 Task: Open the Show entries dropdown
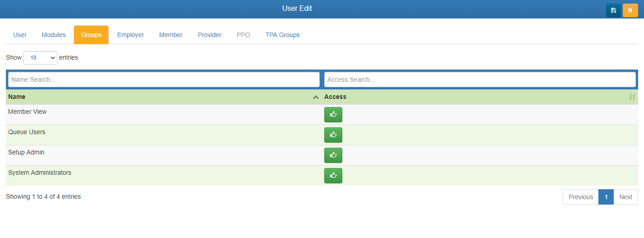[x=40, y=58]
